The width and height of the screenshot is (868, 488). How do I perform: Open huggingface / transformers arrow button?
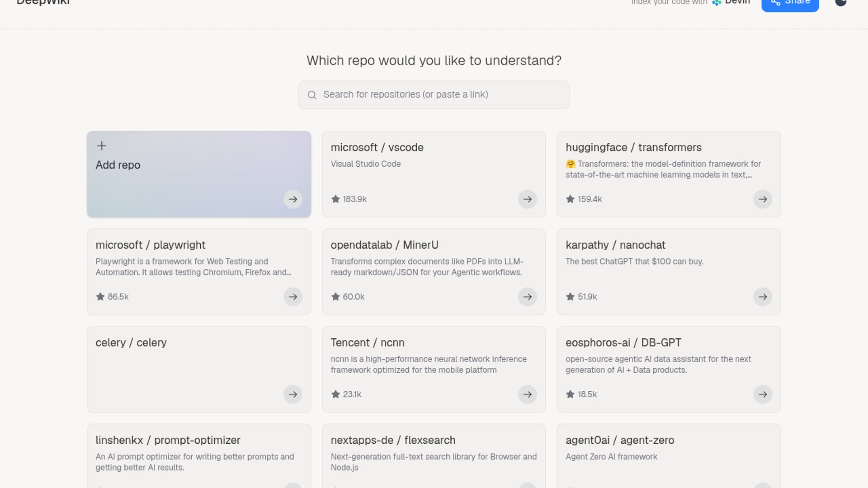point(763,199)
